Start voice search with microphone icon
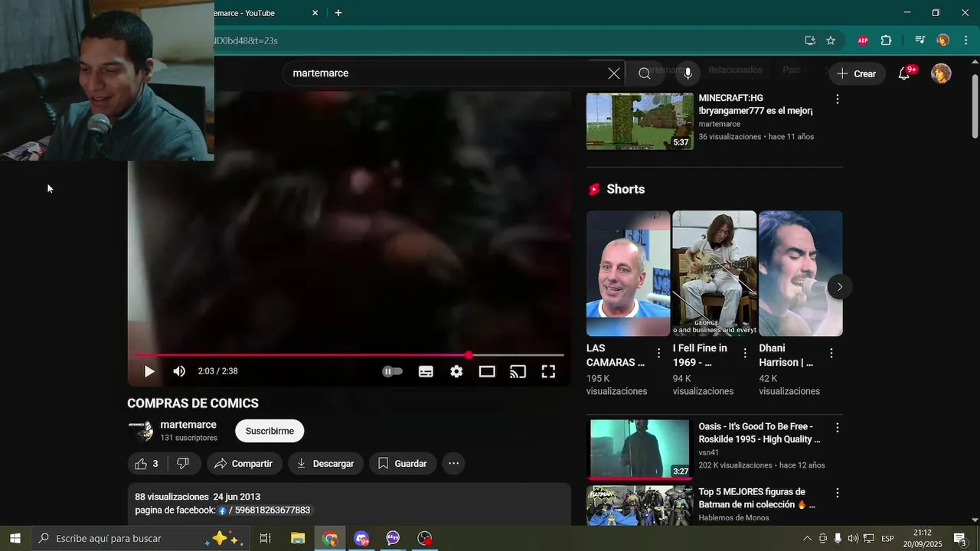980x551 pixels. click(688, 73)
